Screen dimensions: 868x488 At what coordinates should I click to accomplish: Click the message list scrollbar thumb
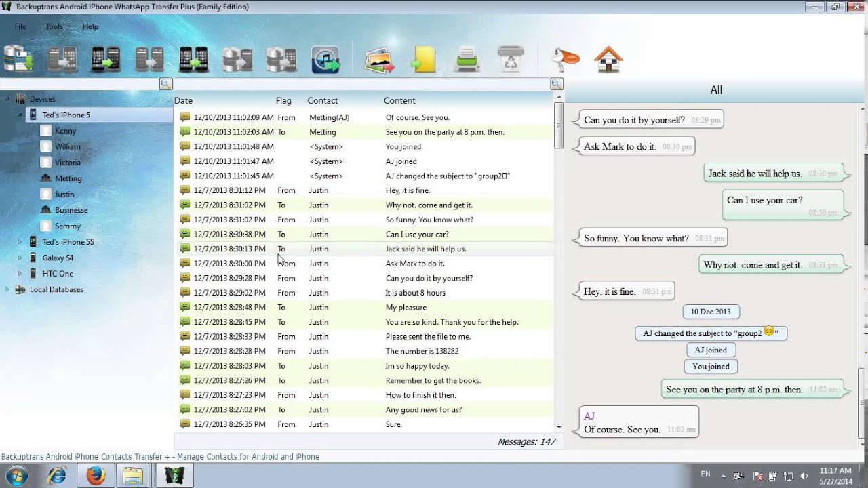[559, 125]
